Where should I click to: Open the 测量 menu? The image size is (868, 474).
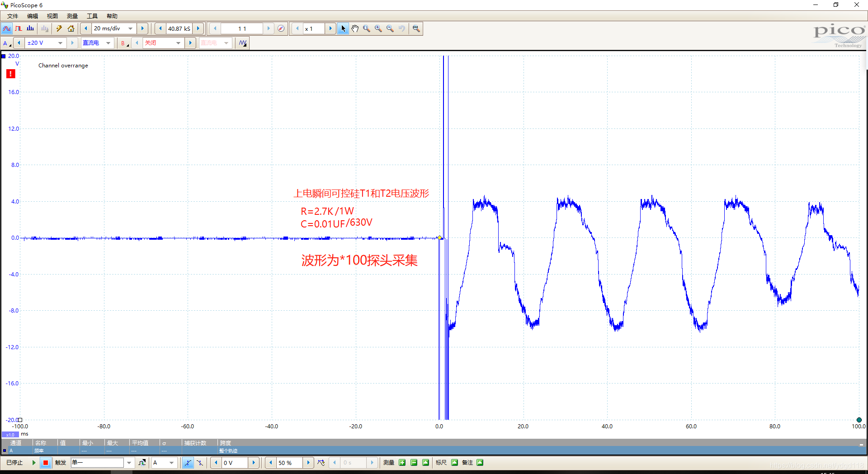[x=72, y=16]
